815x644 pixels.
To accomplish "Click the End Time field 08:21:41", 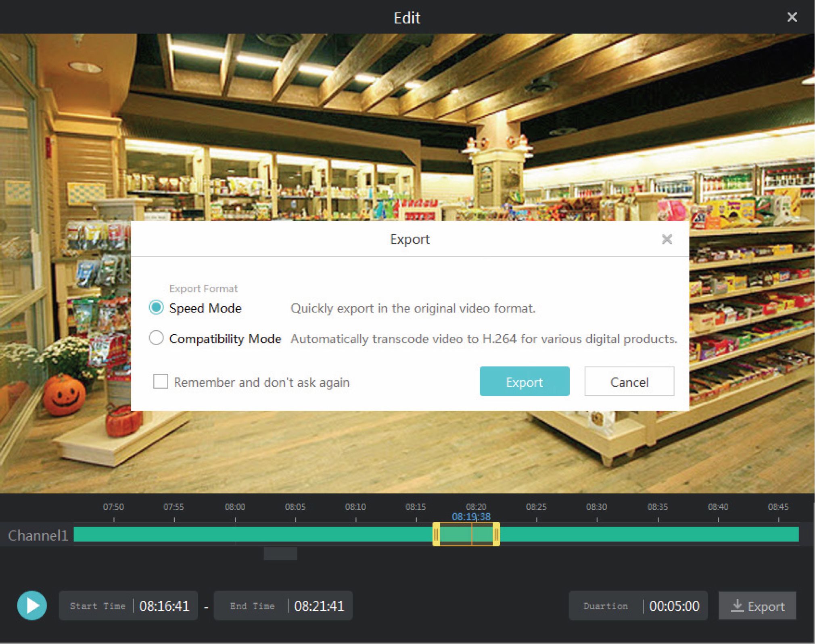I will (319, 606).
